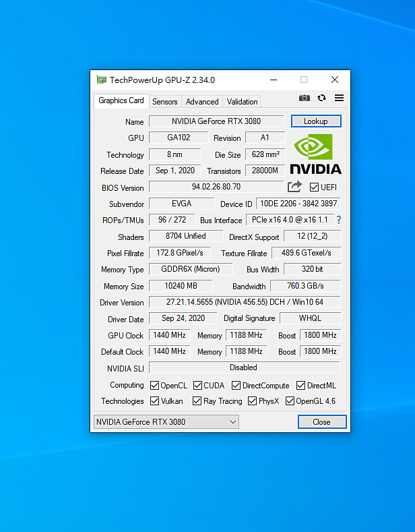
Task: Click the Memory Size field 10240 MB
Action: [x=181, y=286]
